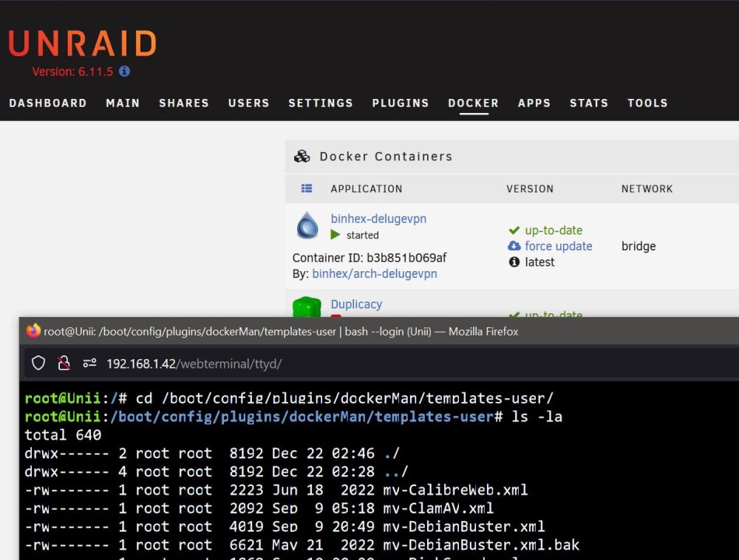Click force update link for binhex-delugevpn
The width and height of the screenshot is (739, 560).
click(559, 246)
